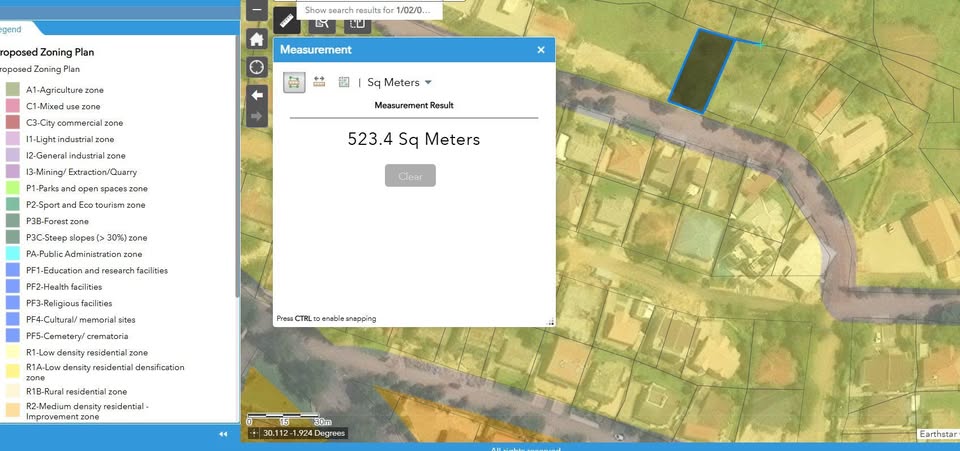Viewport: 960px width, 451px height.
Task: Click the Measurement panel resize handle
Action: click(550, 321)
